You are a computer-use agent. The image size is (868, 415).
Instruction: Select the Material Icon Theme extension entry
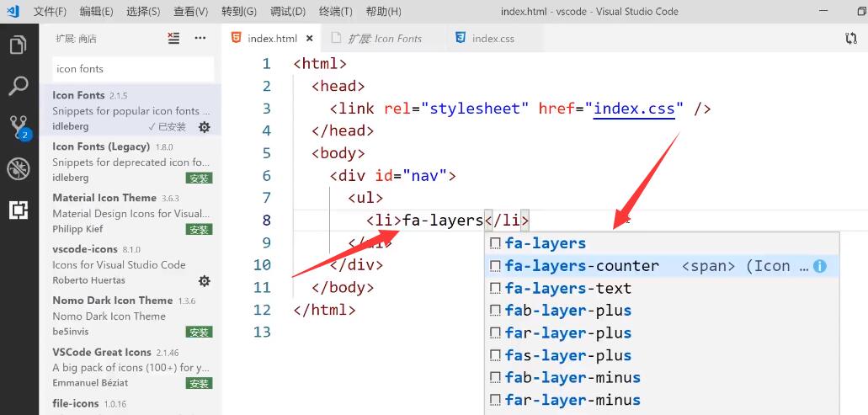coord(130,213)
